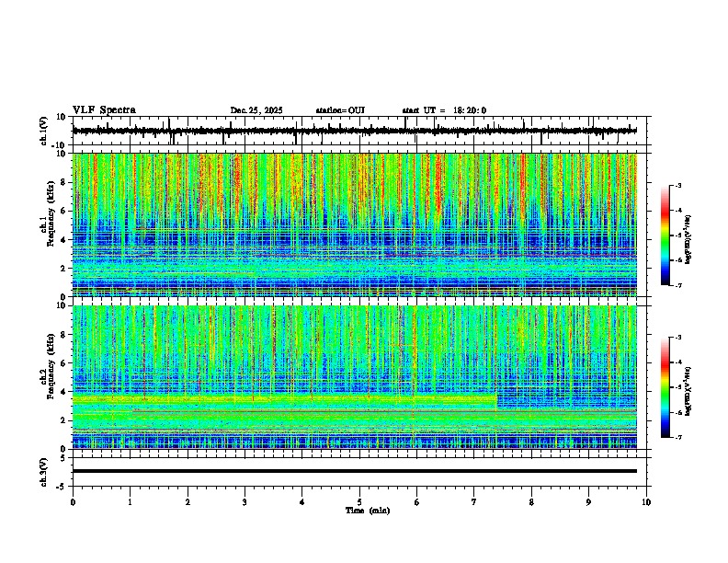The width and height of the screenshot is (728, 563).
Task: Click the ch.1 voltage waveform trace
Action: pyautogui.click(x=355, y=131)
